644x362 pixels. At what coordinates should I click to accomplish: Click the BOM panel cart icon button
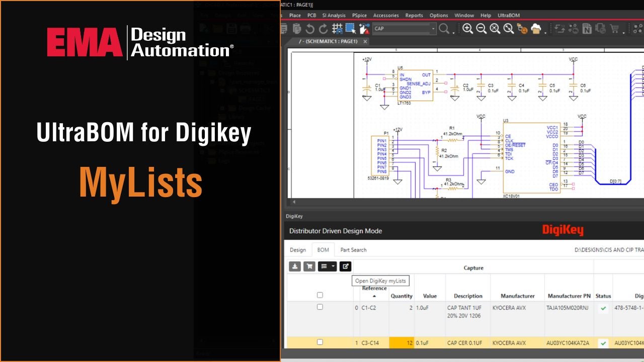(x=309, y=266)
